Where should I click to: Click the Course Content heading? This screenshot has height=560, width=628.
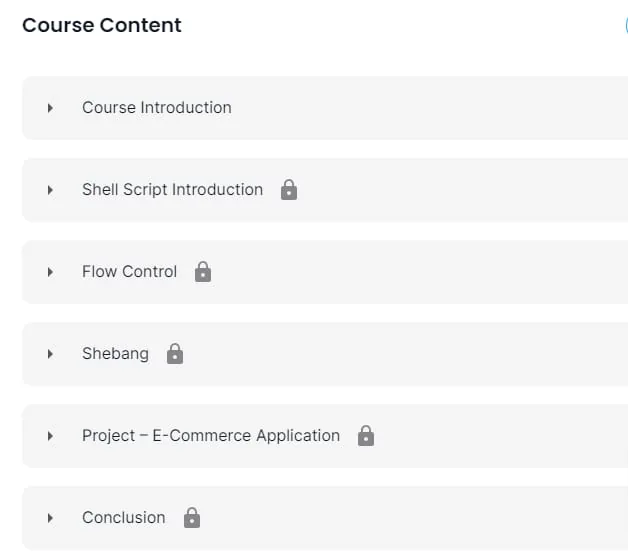(102, 25)
